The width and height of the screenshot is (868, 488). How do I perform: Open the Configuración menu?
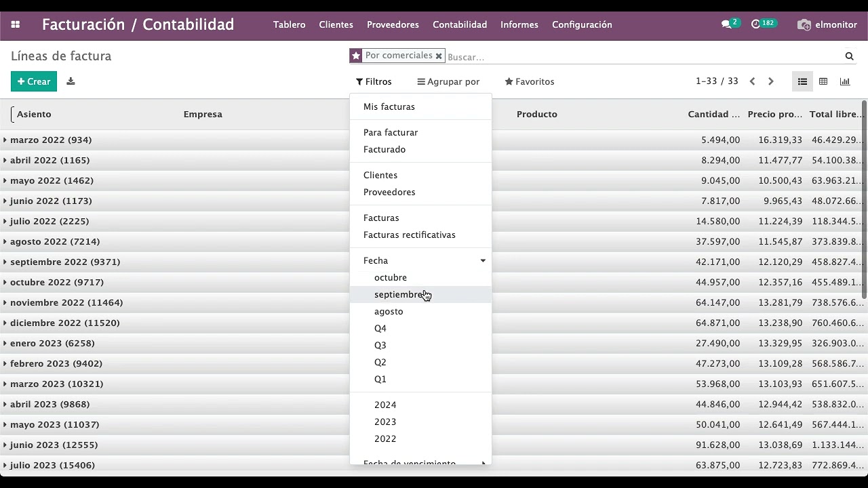click(x=582, y=24)
